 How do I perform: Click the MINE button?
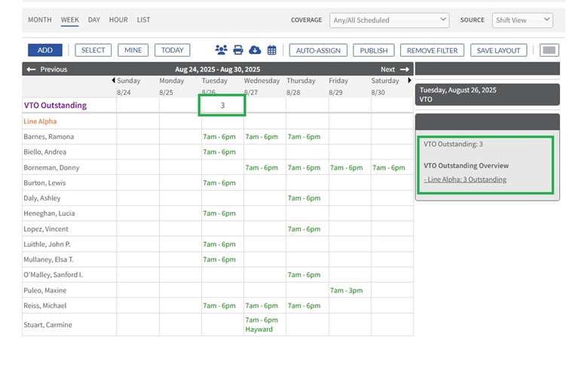coord(133,50)
